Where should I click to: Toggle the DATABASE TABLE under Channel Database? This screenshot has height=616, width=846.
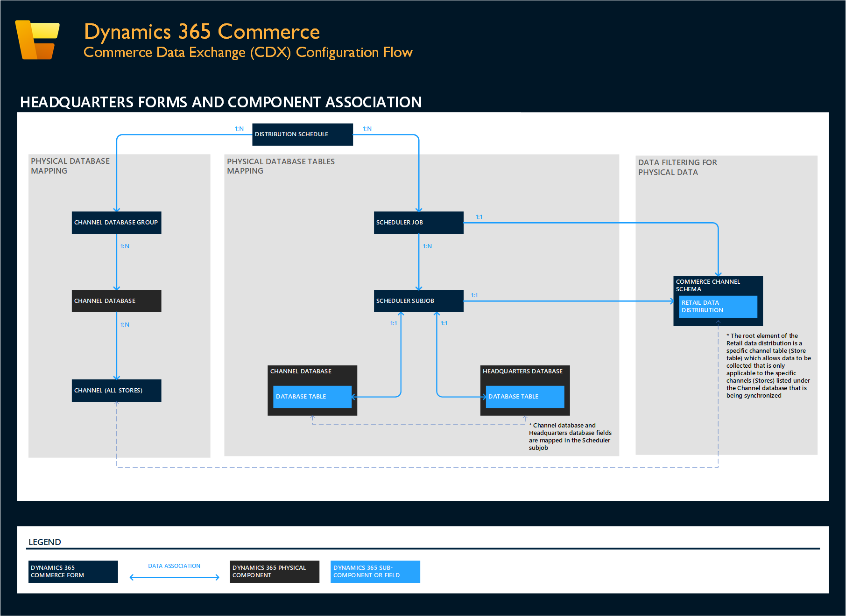pyautogui.click(x=311, y=397)
